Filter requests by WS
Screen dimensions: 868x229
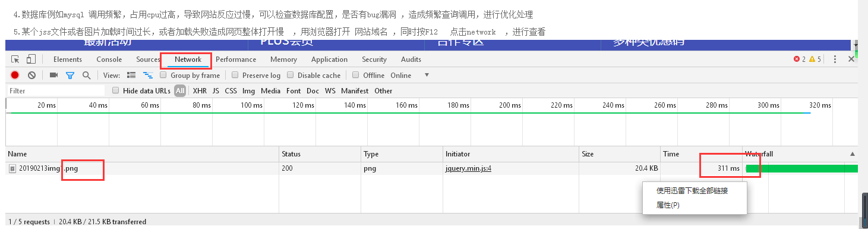click(x=330, y=91)
